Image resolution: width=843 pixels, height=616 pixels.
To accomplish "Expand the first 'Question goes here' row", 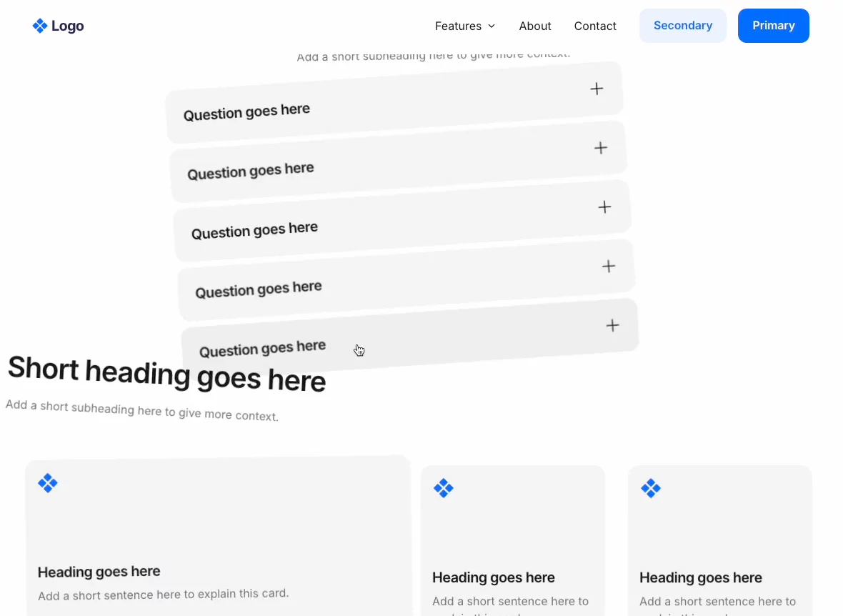I will point(394,102).
